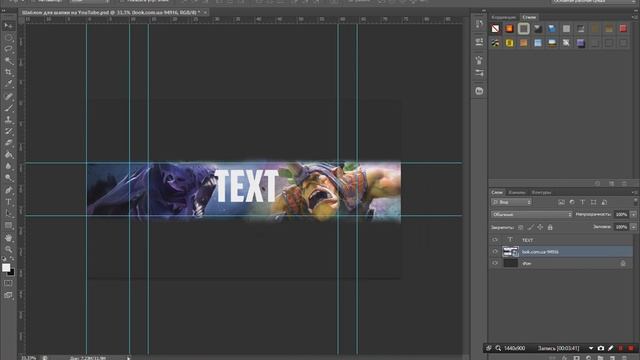The width and height of the screenshot is (640, 360).
Task: Filter layers by smart objects icon
Action: [604, 202]
